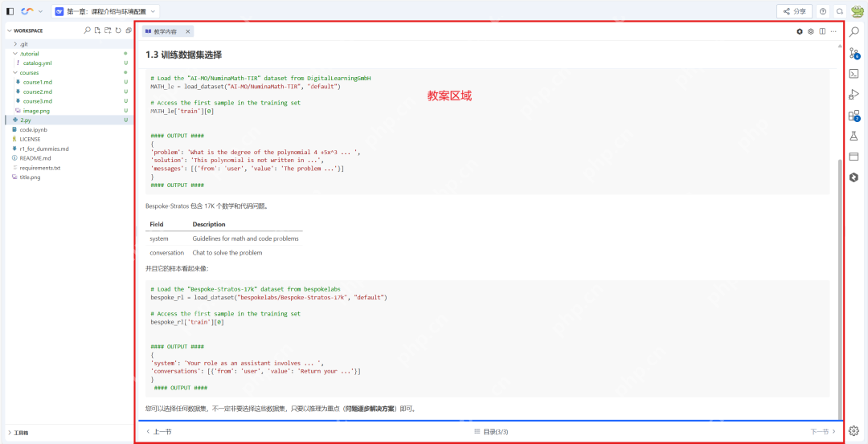Viewport: 868px width, 444px height.
Task: Click 'Bespoke-Stratos 包含 17K' paragraph
Action: point(208,206)
